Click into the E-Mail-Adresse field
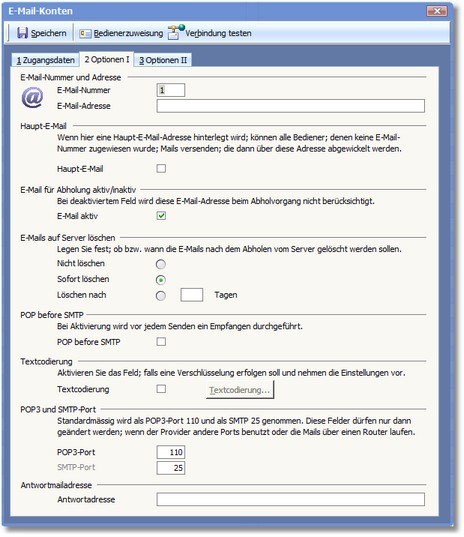This screenshot has height=537, width=464. tap(291, 106)
